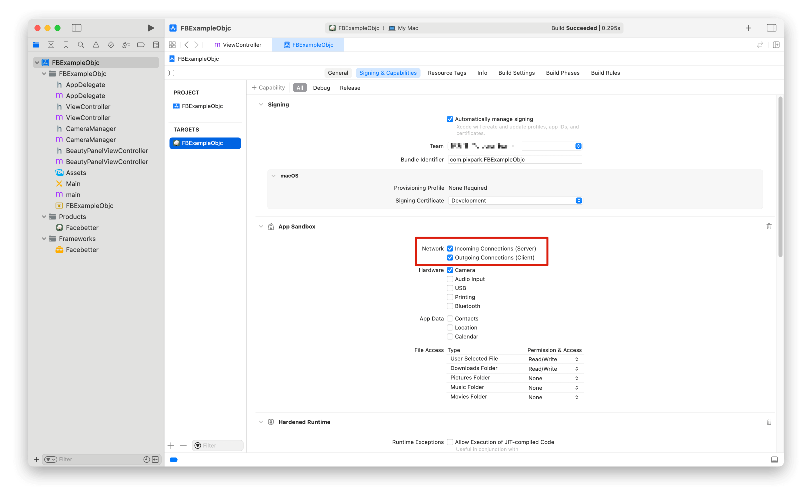Collapse the App Sandbox section
This screenshot has width=812, height=504.
pos(261,226)
